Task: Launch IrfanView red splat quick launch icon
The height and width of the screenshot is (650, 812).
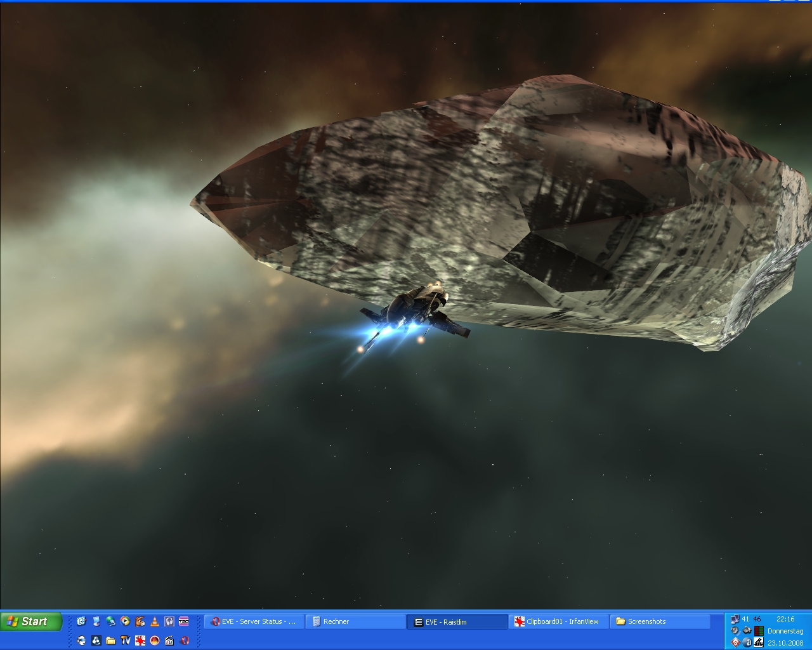Action: [140, 640]
